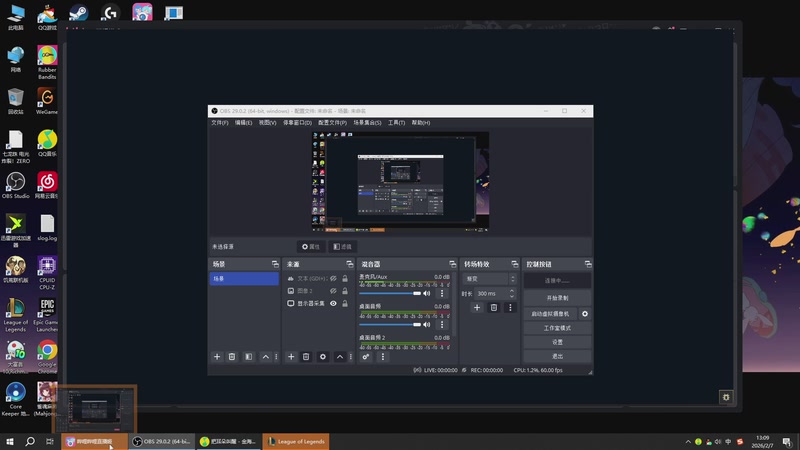This screenshot has height=450, width=800.
Task: Toggle lock on 显示器采集 source
Action: pos(345,304)
